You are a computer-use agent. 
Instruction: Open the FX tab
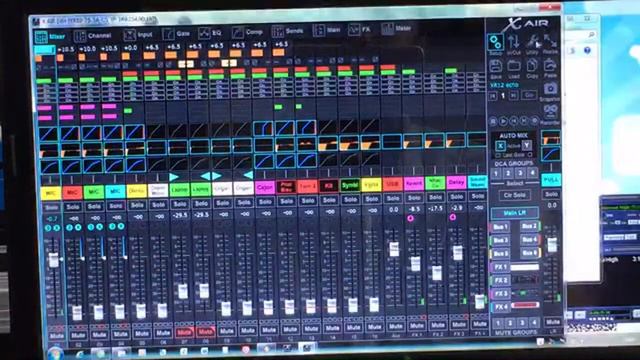360,29
